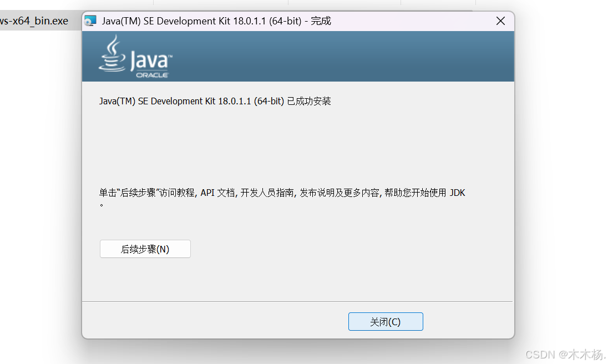
Task: Click the 已成功安装 message line
Action: [x=215, y=101]
